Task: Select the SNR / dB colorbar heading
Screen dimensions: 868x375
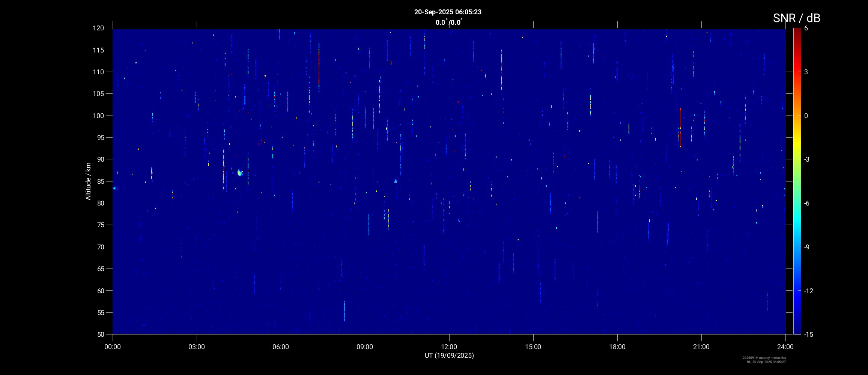Action: coord(796,18)
